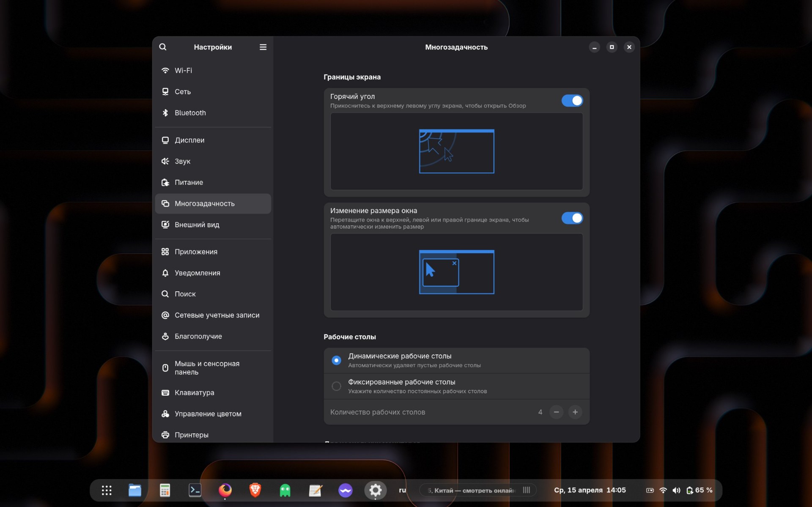Open the settings search icon
812x507 pixels.
tap(163, 47)
